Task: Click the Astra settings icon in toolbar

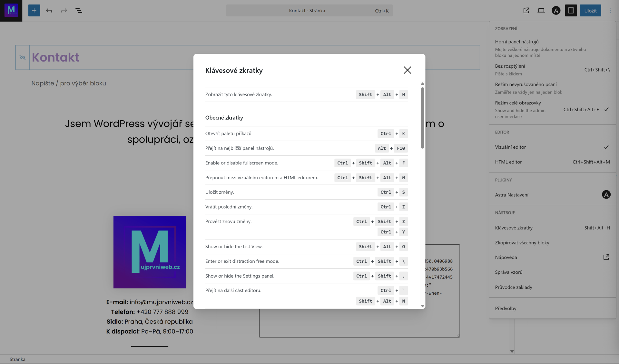Action: [x=556, y=11]
